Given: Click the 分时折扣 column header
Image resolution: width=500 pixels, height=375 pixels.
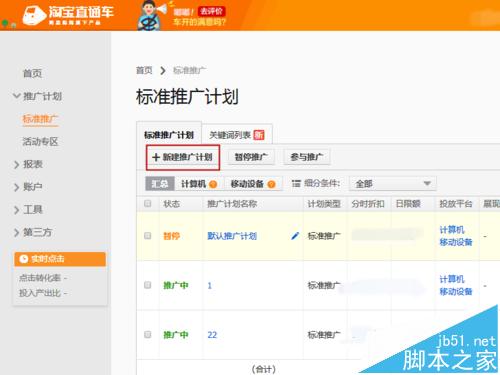Looking at the screenshot, I should 368,204.
